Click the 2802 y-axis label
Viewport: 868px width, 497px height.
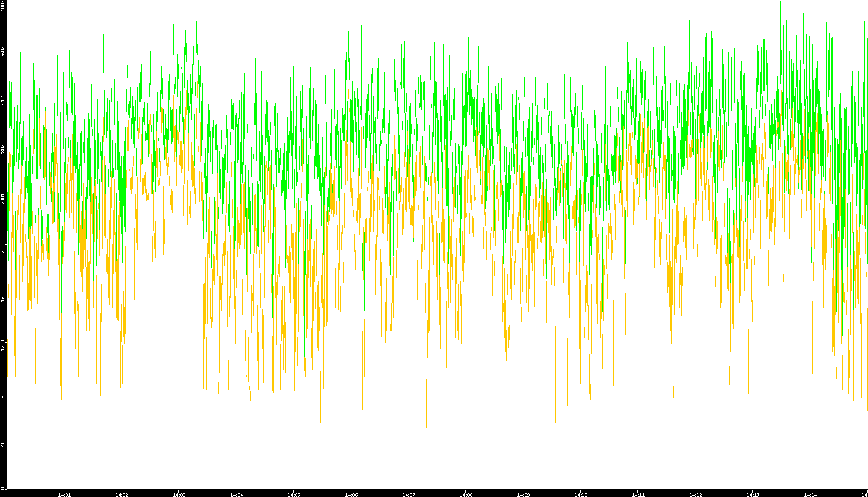[3, 149]
